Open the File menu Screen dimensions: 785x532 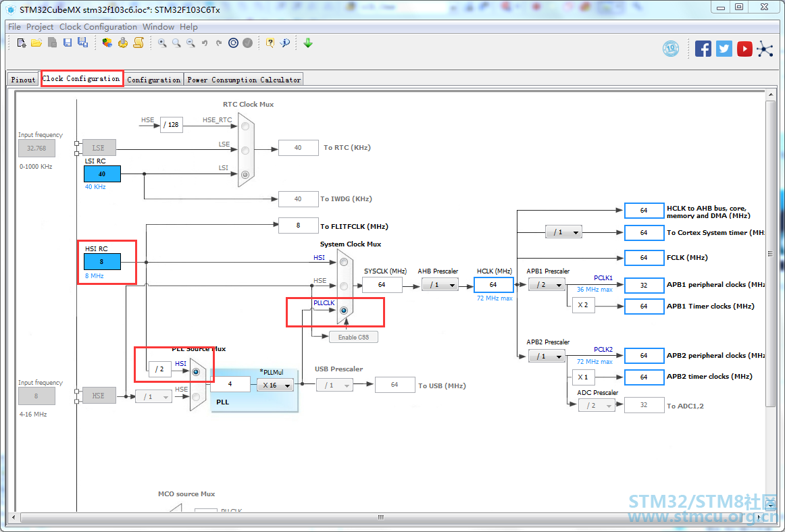coord(14,26)
